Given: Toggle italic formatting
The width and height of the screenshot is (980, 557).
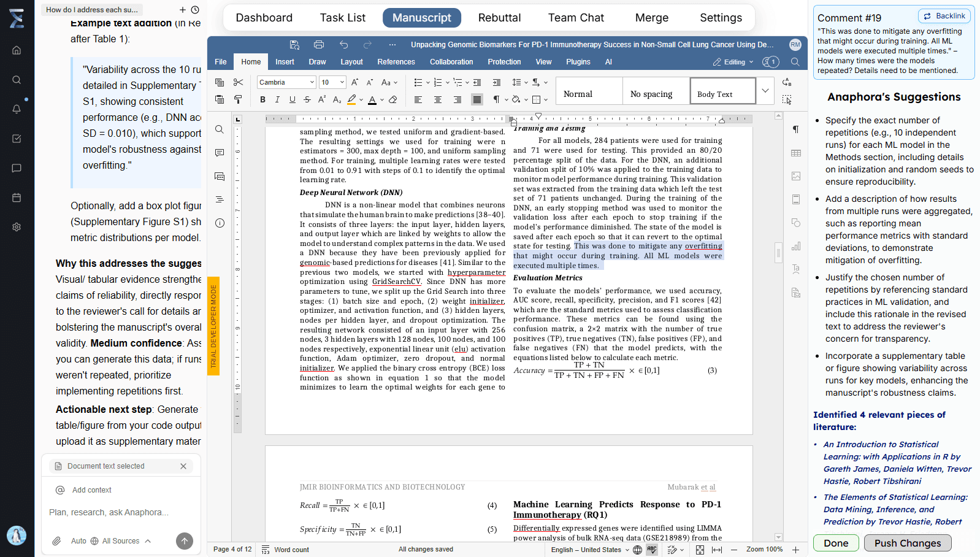Looking at the screenshot, I should [277, 99].
